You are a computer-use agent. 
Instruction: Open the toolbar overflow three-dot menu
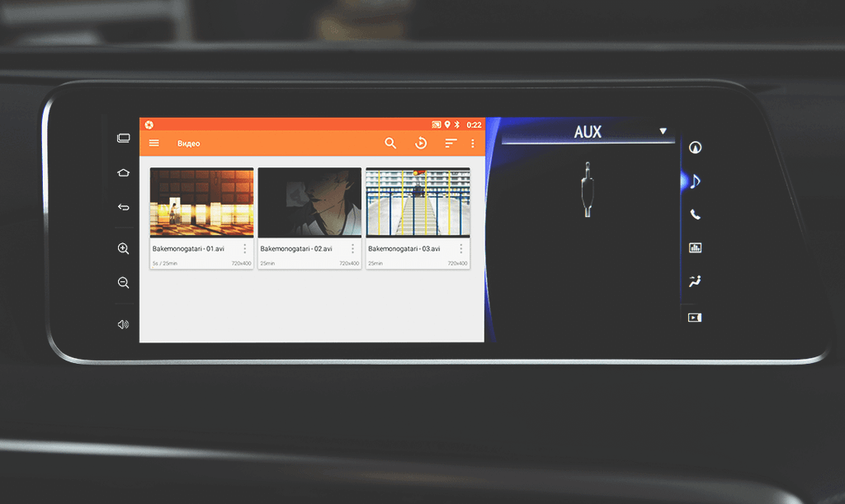click(473, 144)
